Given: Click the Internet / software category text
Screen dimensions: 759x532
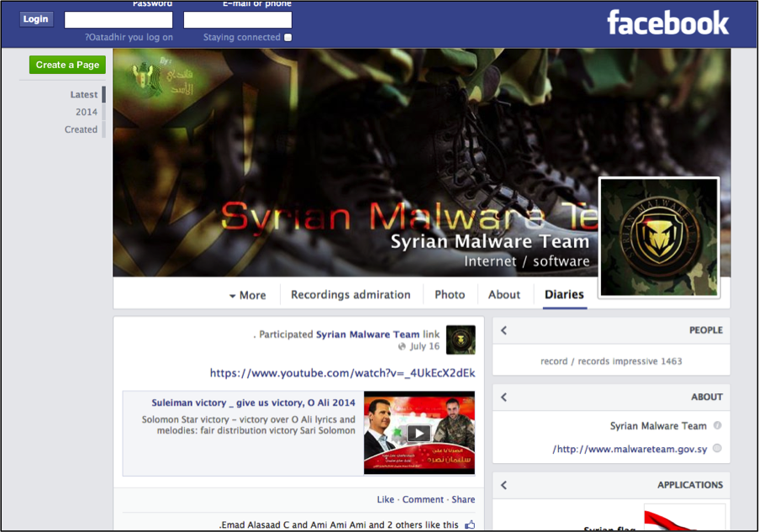Looking at the screenshot, I should click(x=527, y=261).
